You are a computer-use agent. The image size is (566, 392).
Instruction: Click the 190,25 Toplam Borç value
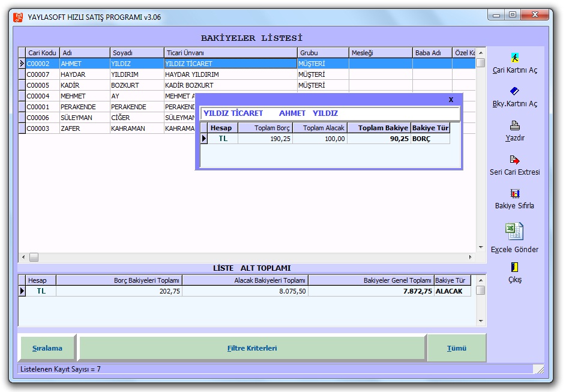pyautogui.click(x=265, y=139)
